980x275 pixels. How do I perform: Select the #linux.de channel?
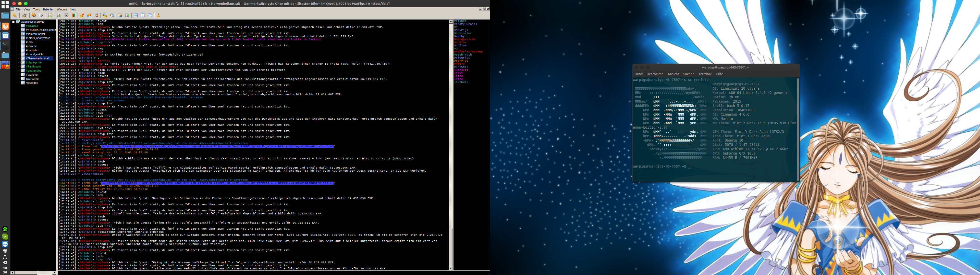click(x=32, y=50)
